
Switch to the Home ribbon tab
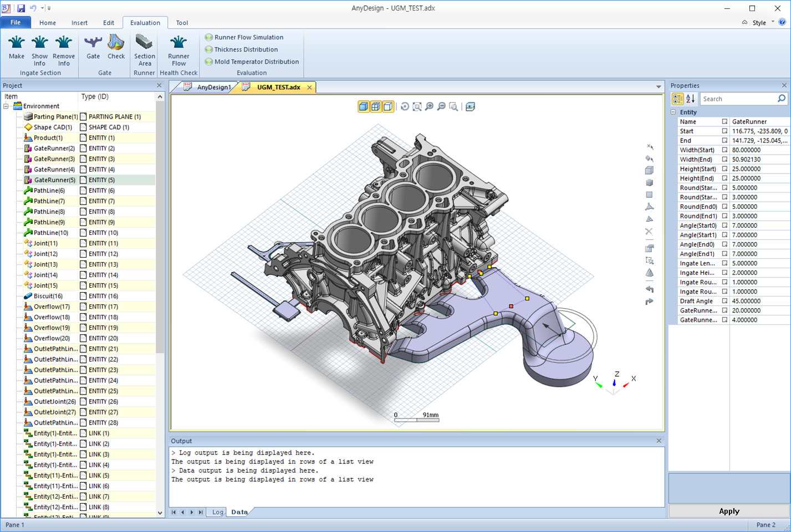tap(48, 23)
